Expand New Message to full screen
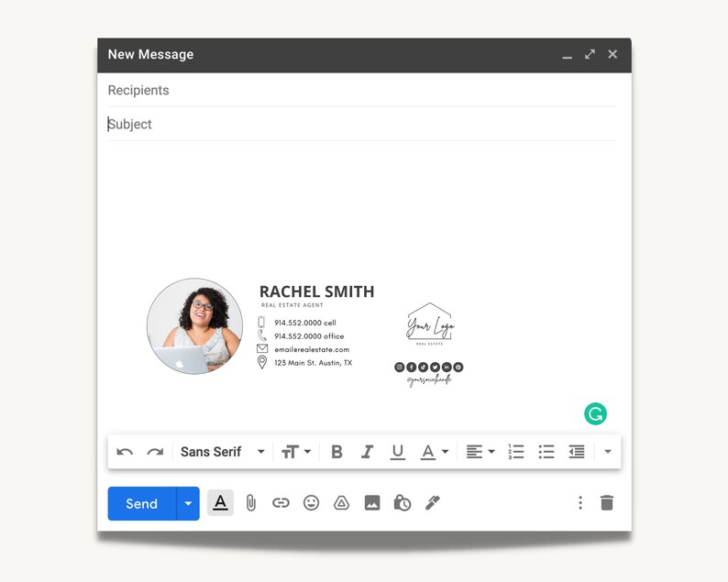Screen dimensions: 728x582 coord(590,54)
